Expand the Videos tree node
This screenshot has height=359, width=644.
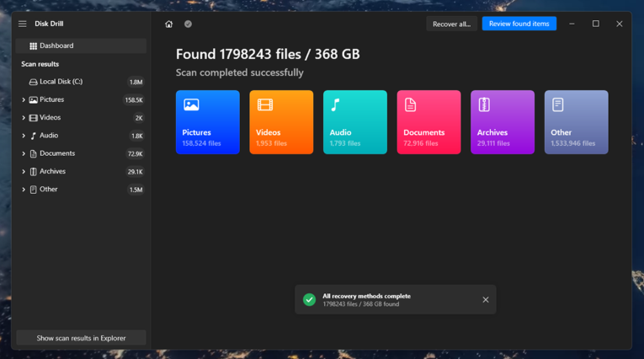coord(24,118)
